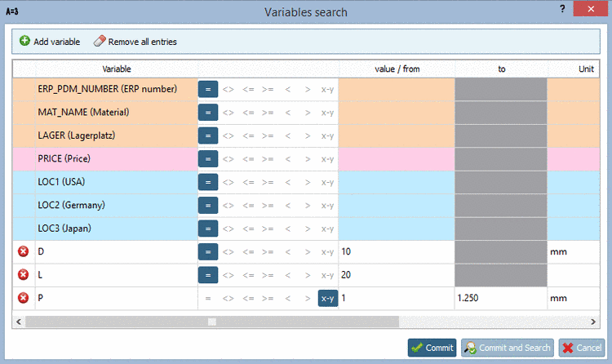Click the Variable column header
This screenshot has height=364, width=612.
117,69
